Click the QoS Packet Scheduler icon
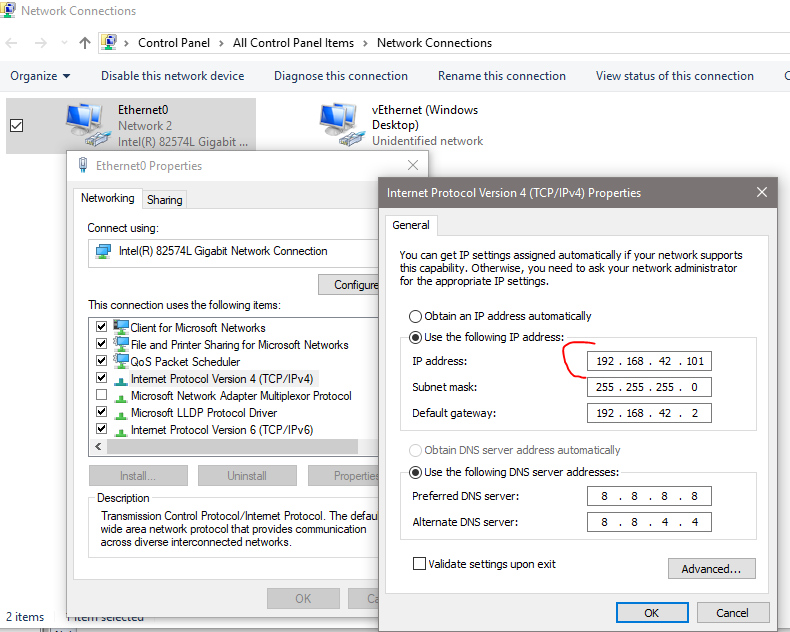790x632 pixels. pyautogui.click(x=121, y=361)
